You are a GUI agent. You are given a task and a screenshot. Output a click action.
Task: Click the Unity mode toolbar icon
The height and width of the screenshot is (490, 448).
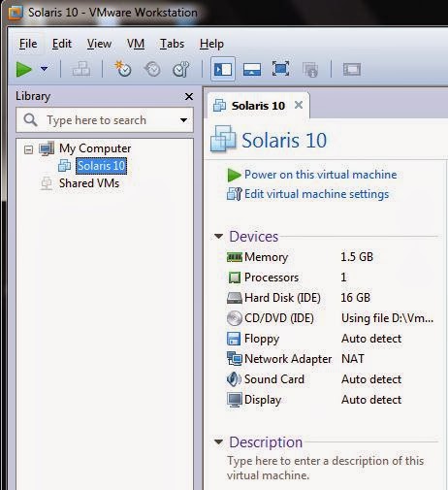tap(310, 70)
